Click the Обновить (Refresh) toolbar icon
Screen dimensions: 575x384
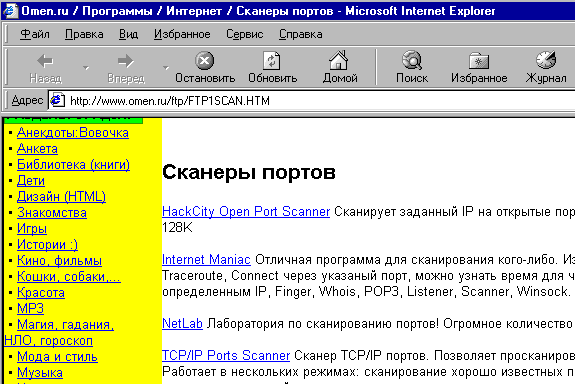pos(272,61)
